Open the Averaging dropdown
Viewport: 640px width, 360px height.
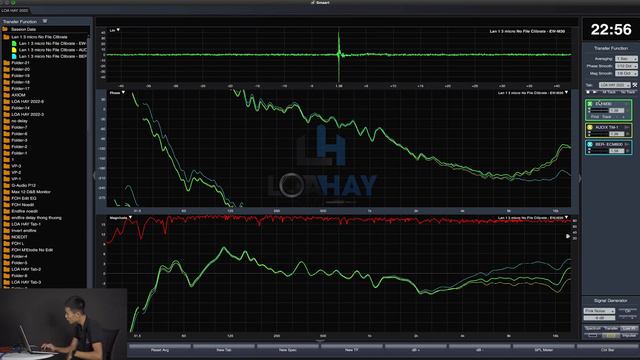point(626,59)
